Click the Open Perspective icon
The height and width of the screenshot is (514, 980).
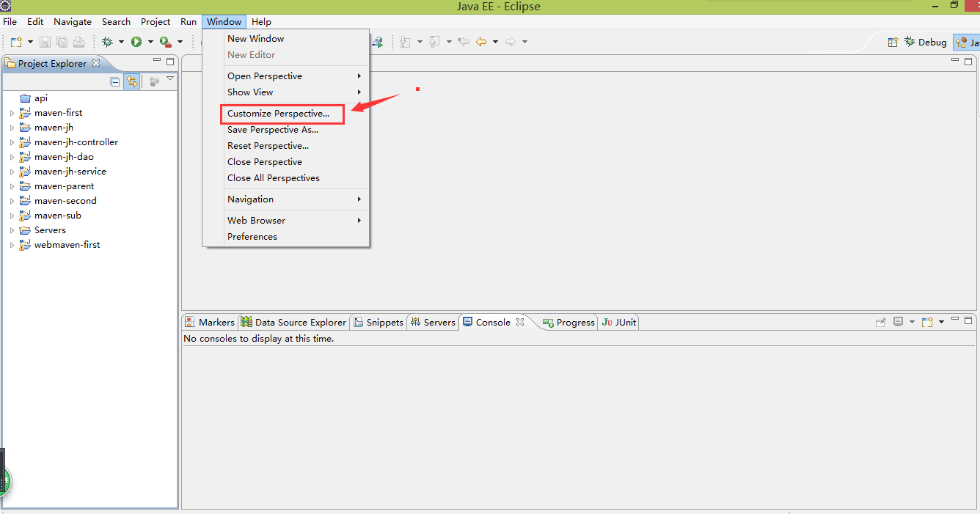(893, 42)
